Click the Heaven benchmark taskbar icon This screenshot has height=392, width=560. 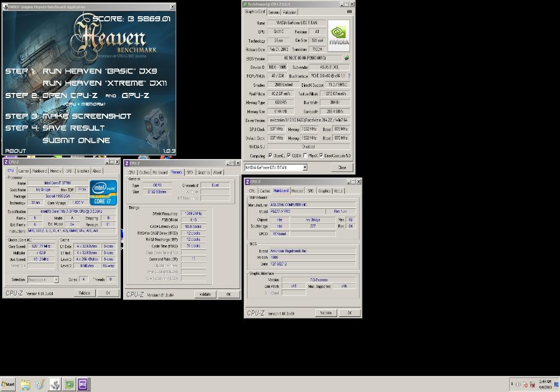click(55, 385)
